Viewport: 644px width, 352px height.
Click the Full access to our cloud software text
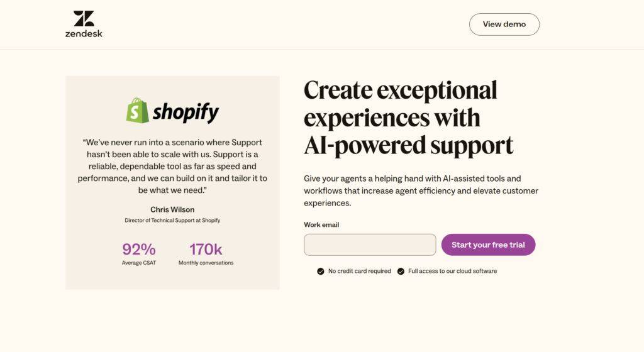click(x=453, y=271)
